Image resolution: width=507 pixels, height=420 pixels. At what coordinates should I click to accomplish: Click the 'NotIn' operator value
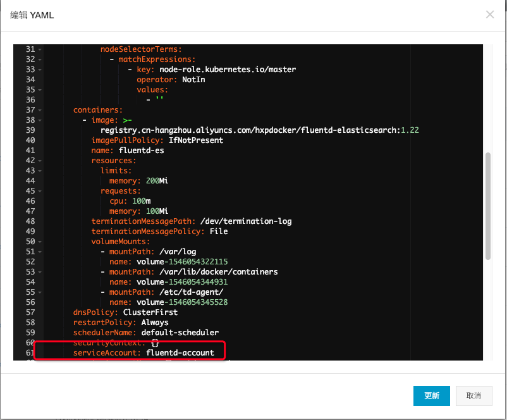pyautogui.click(x=193, y=80)
